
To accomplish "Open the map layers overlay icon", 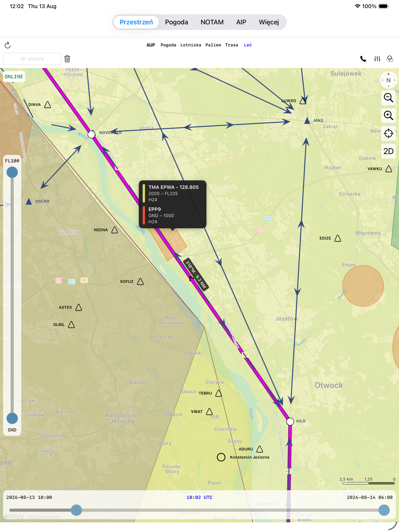I will pos(390,59).
